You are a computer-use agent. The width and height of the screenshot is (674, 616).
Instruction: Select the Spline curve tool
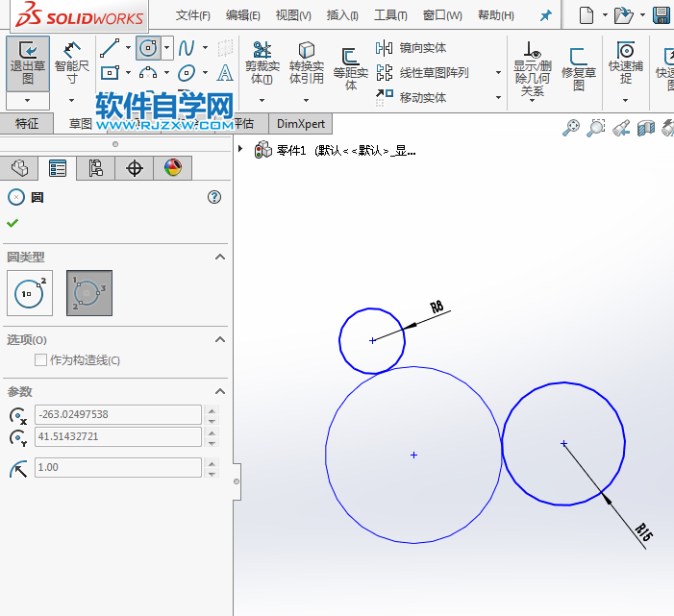(x=187, y=47)
